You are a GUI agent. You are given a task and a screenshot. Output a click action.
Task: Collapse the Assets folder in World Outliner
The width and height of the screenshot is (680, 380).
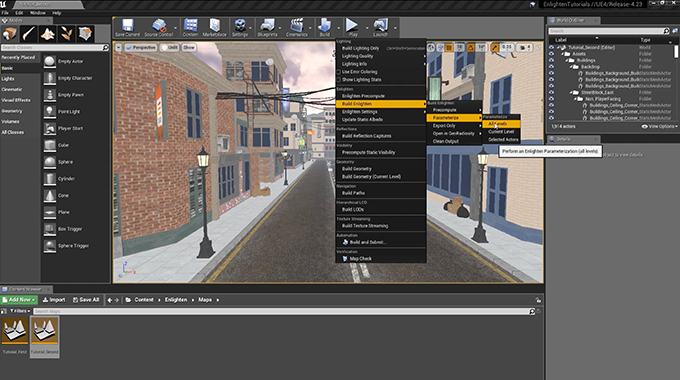[562, 54]
